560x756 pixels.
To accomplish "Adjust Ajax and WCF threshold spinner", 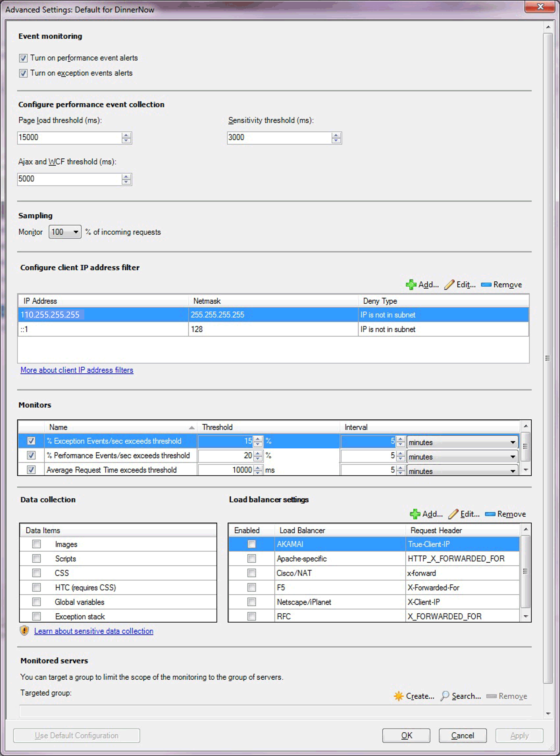I will 126,179.
